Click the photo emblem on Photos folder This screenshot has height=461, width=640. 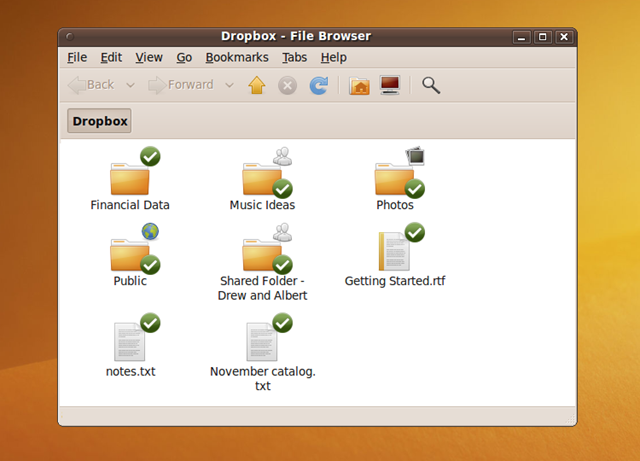[415, 156]
